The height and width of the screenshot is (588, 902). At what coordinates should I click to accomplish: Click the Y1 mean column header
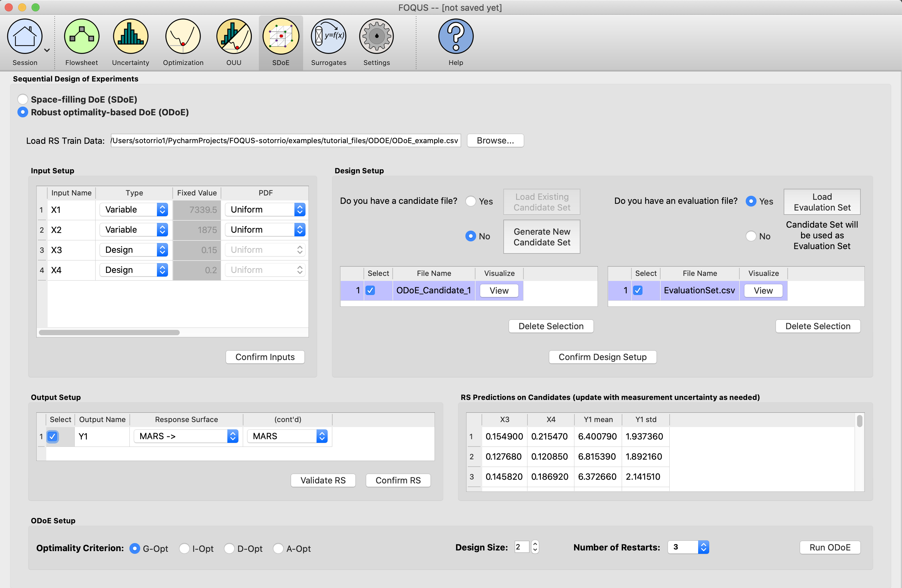point(598,419)
